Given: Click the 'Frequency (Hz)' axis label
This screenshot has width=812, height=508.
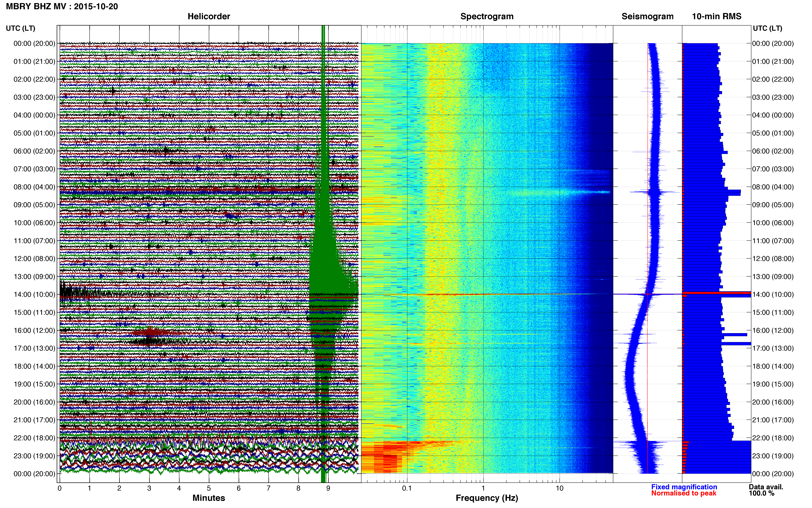Looking at the screenshot, I should coord(487,498).
